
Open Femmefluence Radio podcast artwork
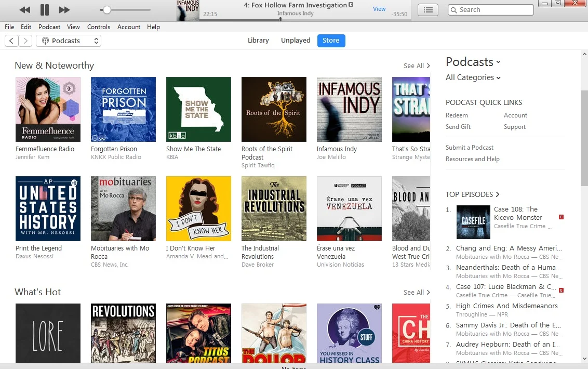48,109
